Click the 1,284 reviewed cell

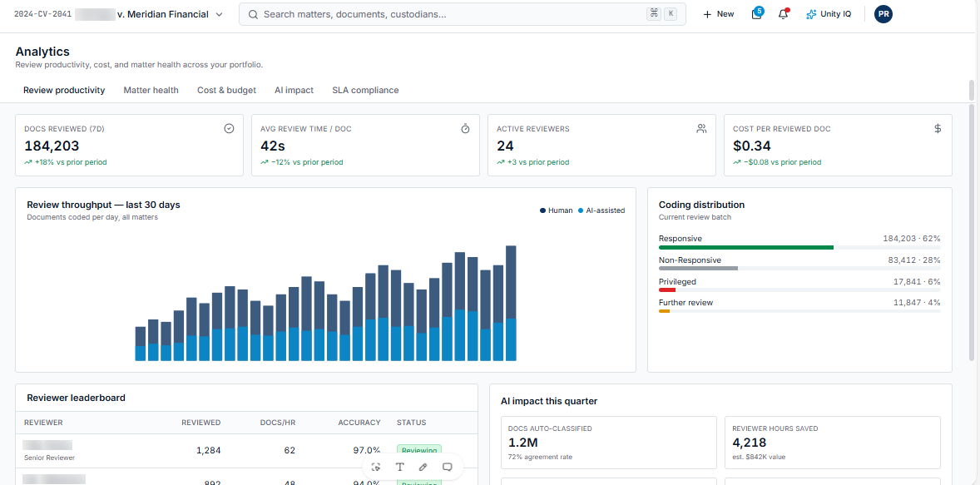pos(207,450)
